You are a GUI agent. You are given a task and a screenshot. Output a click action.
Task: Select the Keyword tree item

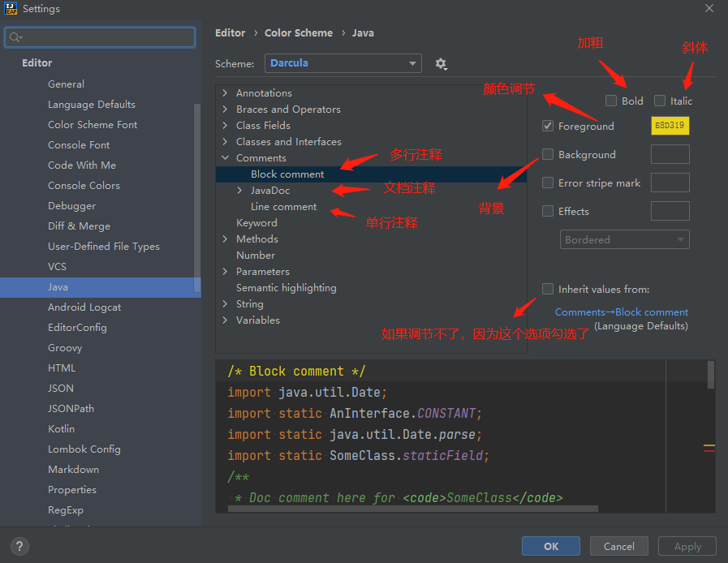click(256, 223)
